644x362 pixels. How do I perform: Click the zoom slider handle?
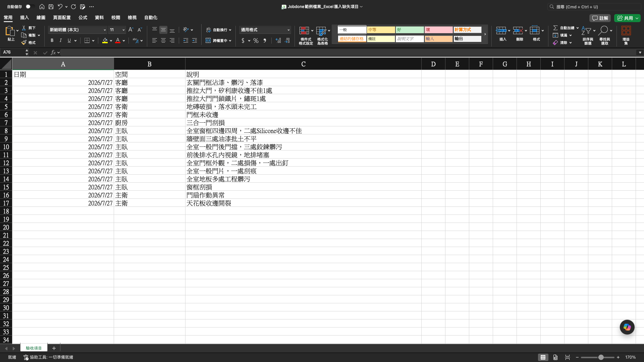coord(601,357)
